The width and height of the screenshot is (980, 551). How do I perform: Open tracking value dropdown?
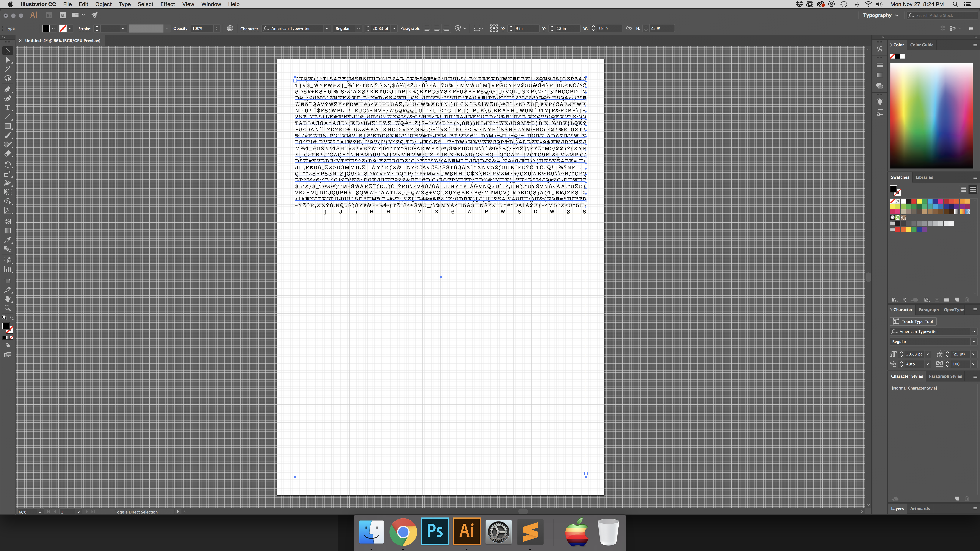[973, 364]
